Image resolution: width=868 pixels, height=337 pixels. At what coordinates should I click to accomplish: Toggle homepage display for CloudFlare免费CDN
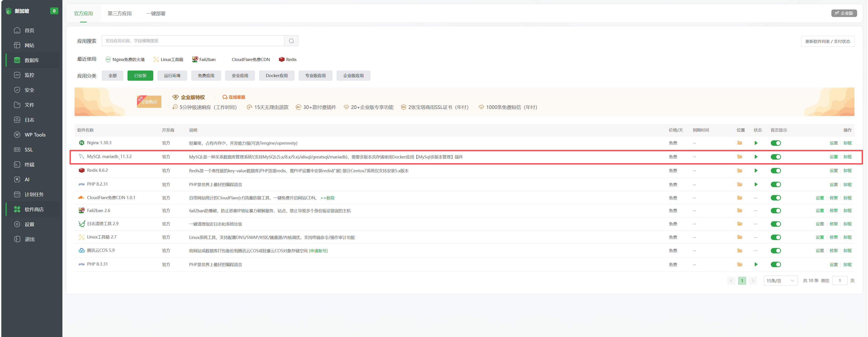[776, 198]
